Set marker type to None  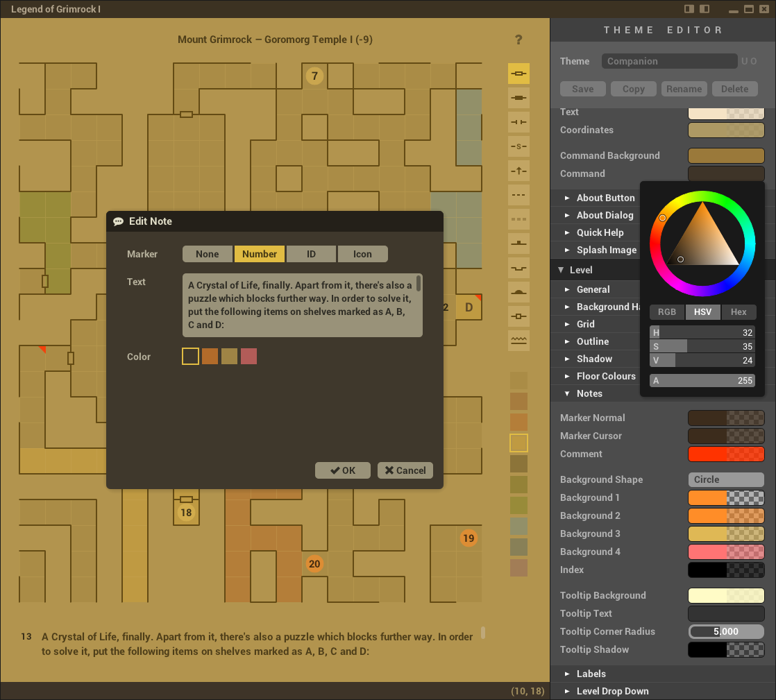208,254
